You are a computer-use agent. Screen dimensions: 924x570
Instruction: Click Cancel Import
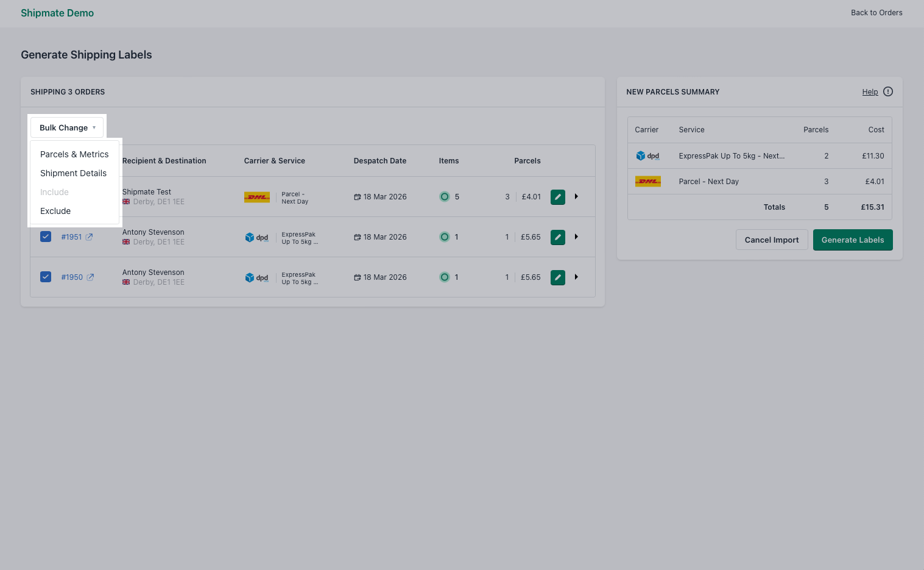(771, 240)
